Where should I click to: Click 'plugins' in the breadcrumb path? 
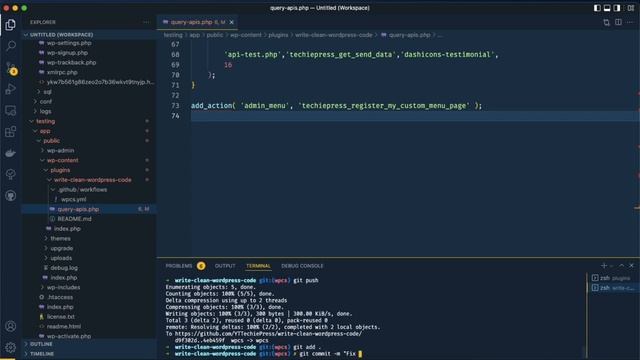(278, 35)
